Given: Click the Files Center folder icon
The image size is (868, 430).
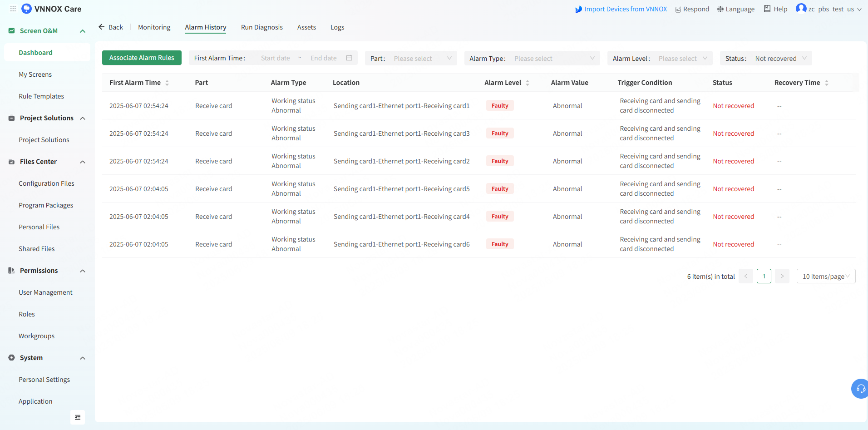Looking at the screenshot, I should (11, 162).
